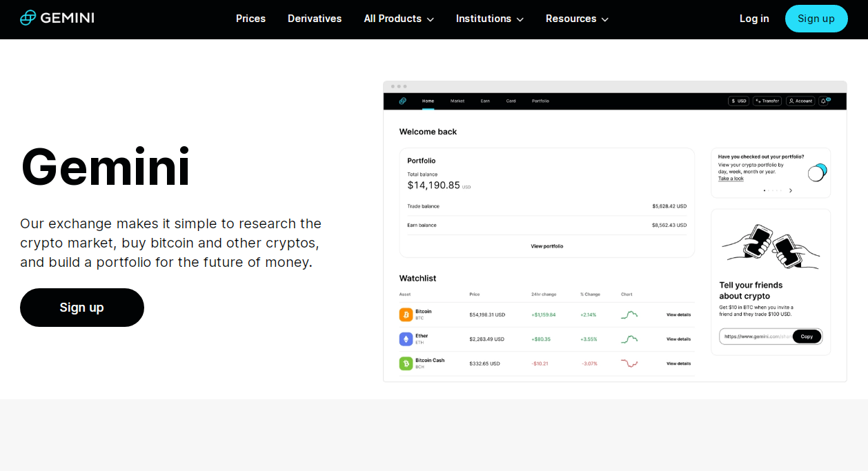The height and width of the screenshot is (471, 868).
Task: Click View details for Bitcoin Cash
Action: [678, 363]
